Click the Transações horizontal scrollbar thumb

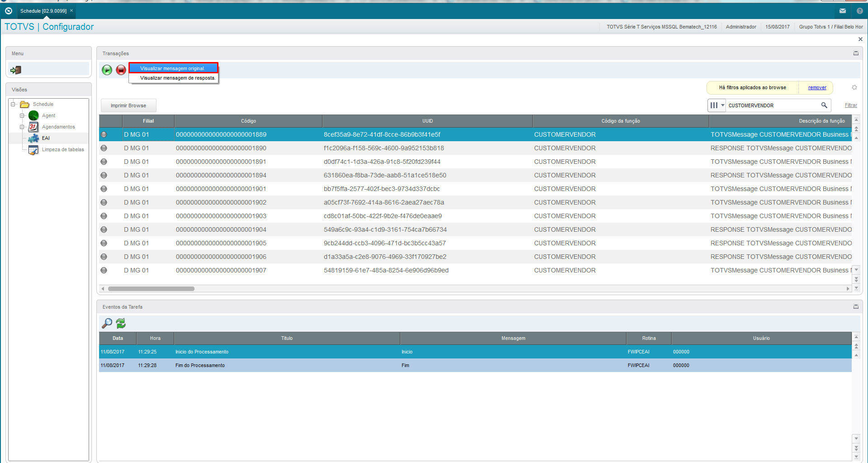[151, 289]
